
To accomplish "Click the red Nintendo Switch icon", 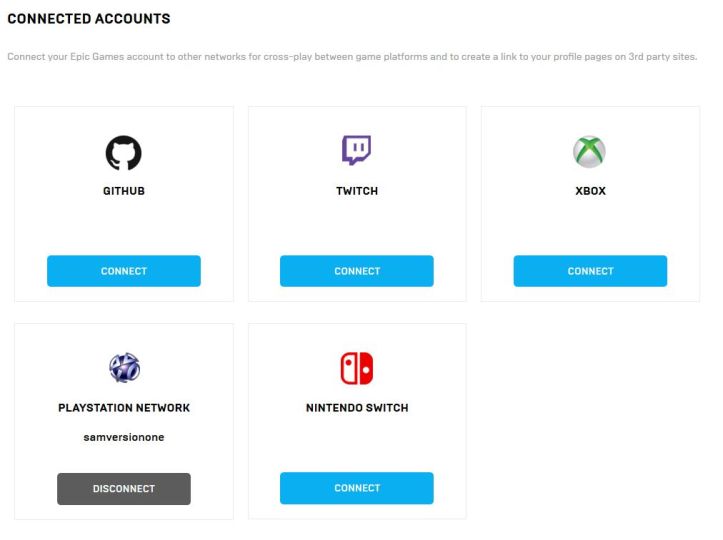I will pyautogui.click(x=357, y=368).
